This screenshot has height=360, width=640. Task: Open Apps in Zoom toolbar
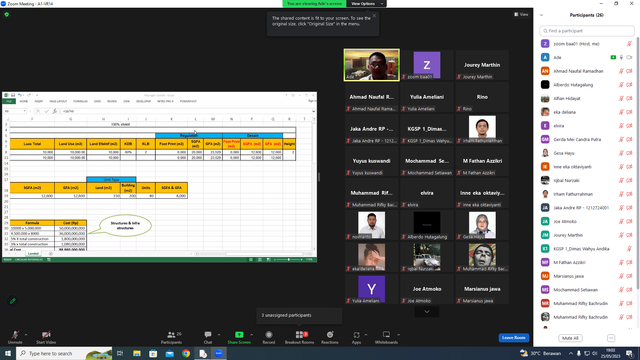point(356,337)
